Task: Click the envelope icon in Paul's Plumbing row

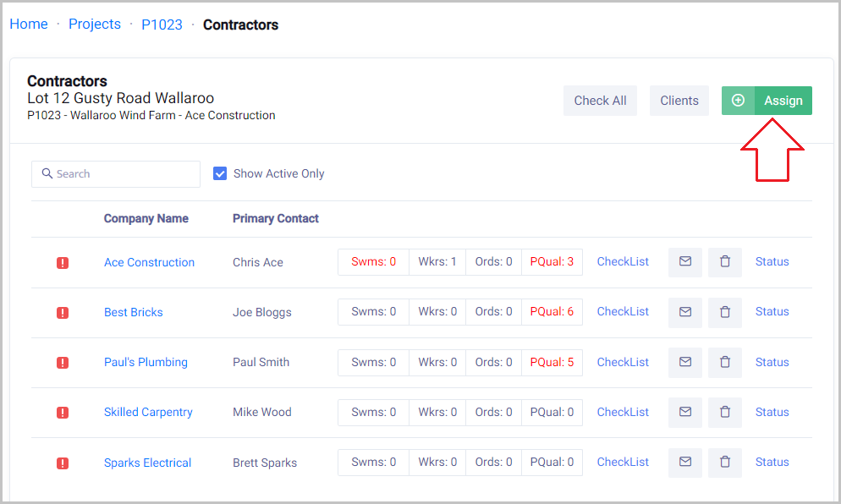Action: (685, 362)
